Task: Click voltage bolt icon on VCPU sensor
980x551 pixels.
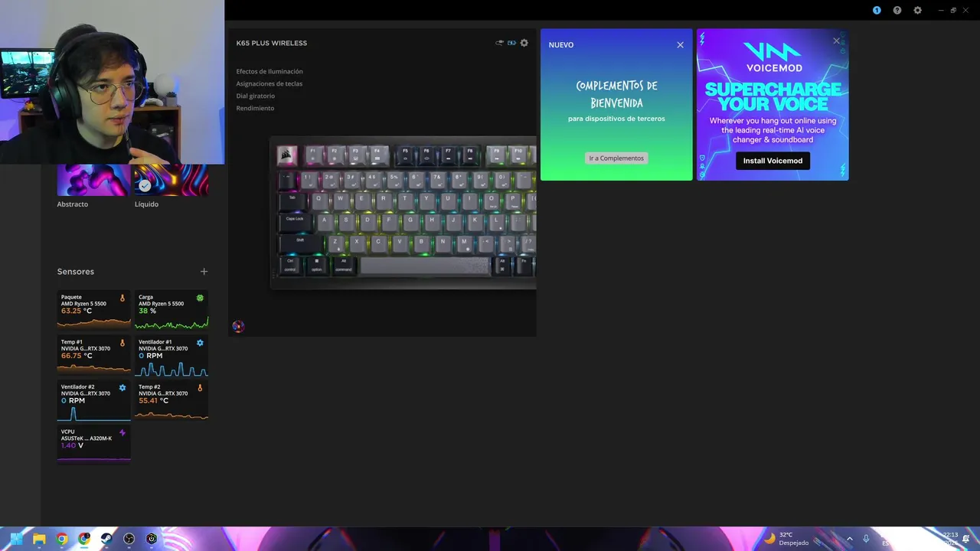Action: [122, 433]
